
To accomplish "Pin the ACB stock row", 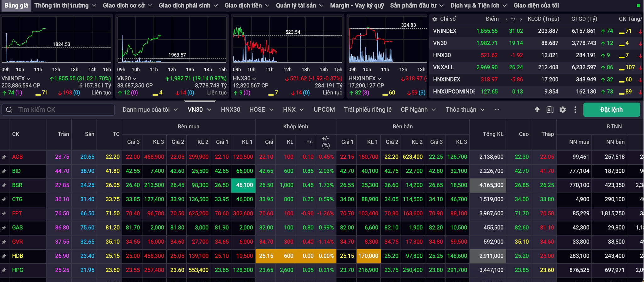I will (4, 157).
